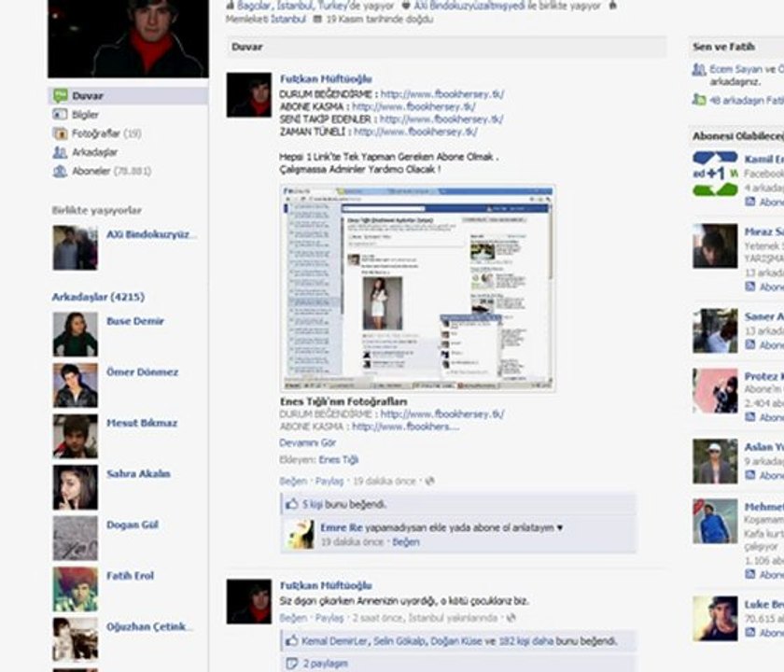The image size is (784, 672).
Task: Share the second post with Paylaş
Action: (329, 618)
